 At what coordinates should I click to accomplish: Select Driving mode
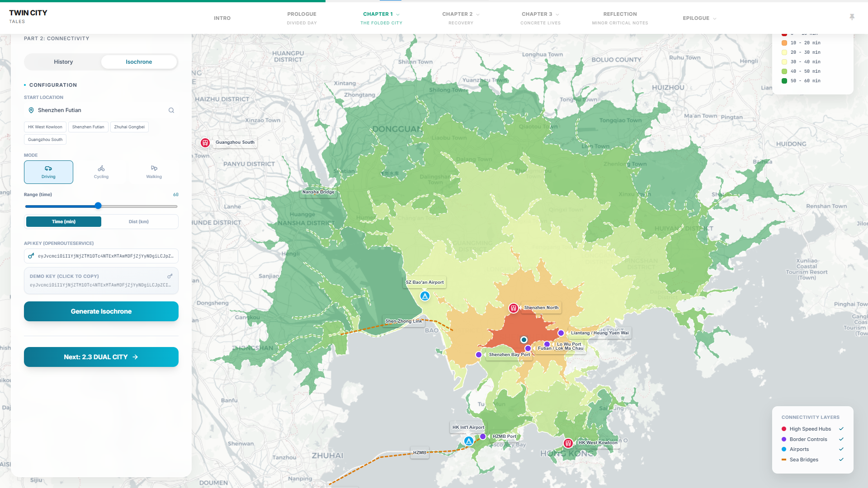pyautogui.click(x=48, y=172)
